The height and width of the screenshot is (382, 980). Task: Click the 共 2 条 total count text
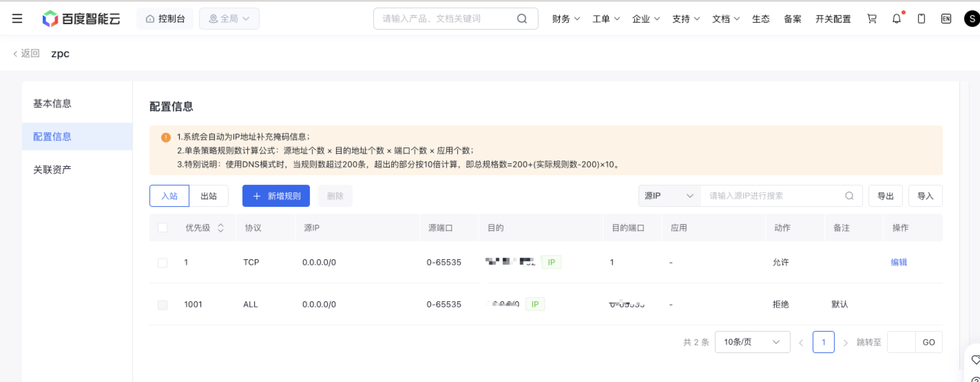click(696, 342)
